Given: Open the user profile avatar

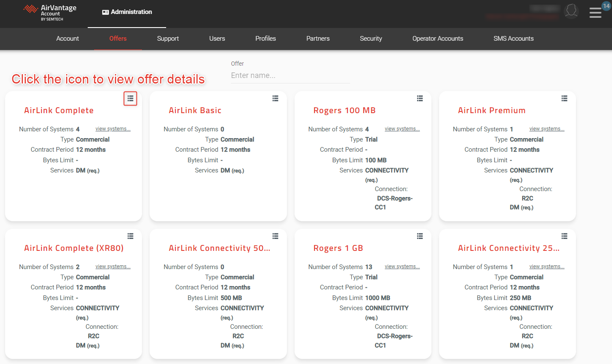Looking at the screenshot, I should point(571,11).
